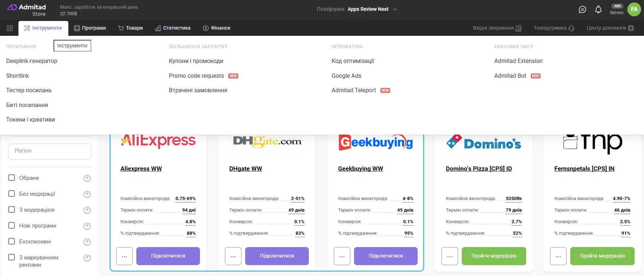The image size is (644, 276).
Task: Select Deeplink-генератор from the menu
Action: click(x=32, y=61)
